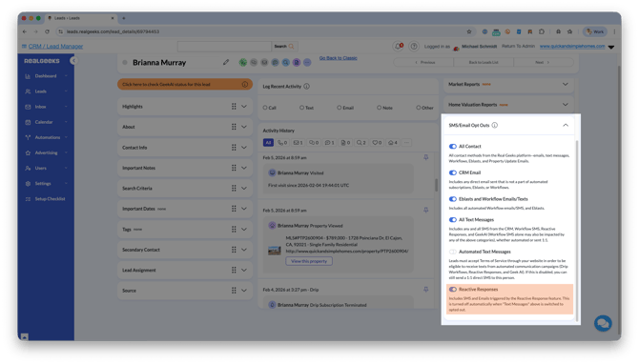Expand the Market Reports panel
639x364 pixels.
566,84
